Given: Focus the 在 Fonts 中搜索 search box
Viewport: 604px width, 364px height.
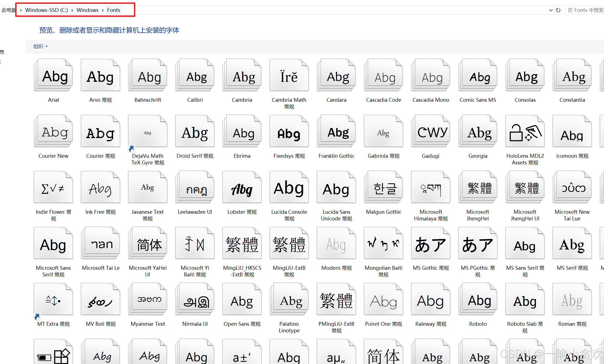Looking at the screenshot, I should tap(585, 10).
